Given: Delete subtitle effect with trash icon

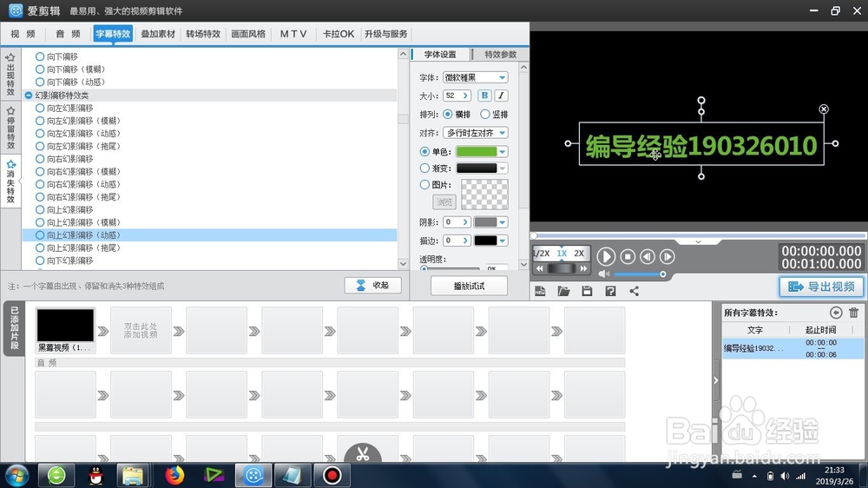Looking at the screenshot, I should coord(853,313).
